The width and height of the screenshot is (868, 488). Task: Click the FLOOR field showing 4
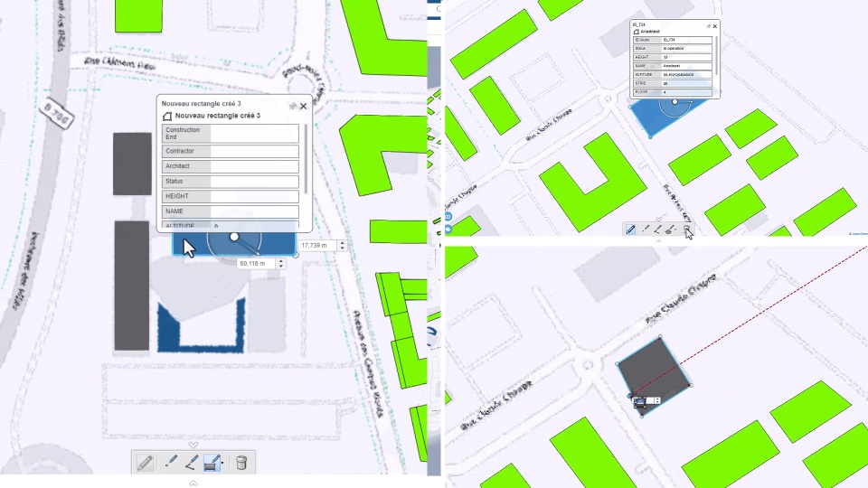click(x=686, y=92)
